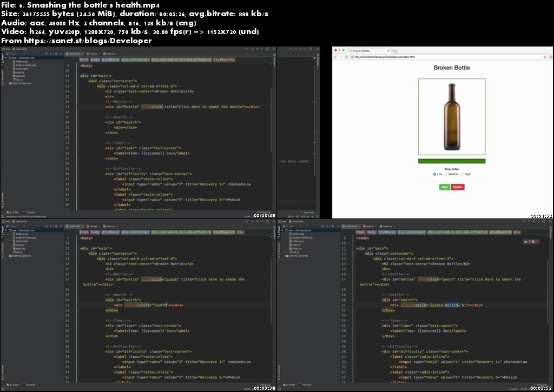
Task: Click the Debug icon in 00:00:48 frame
Action: [x=257, y=49]
